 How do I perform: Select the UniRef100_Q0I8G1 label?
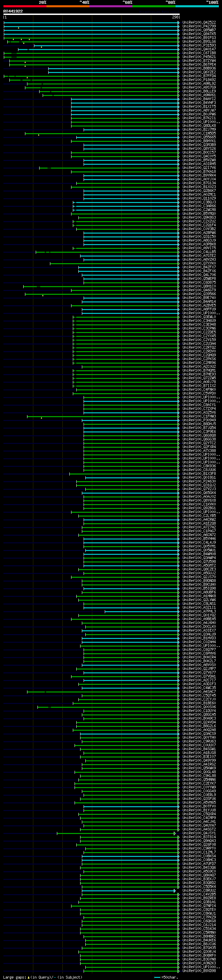tap(199, 477)
